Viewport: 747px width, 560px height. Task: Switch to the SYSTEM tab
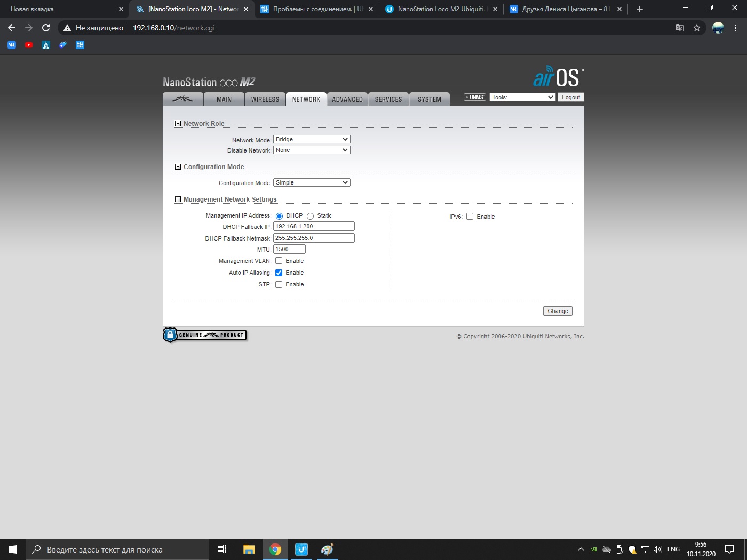click(x=430, y=99)
